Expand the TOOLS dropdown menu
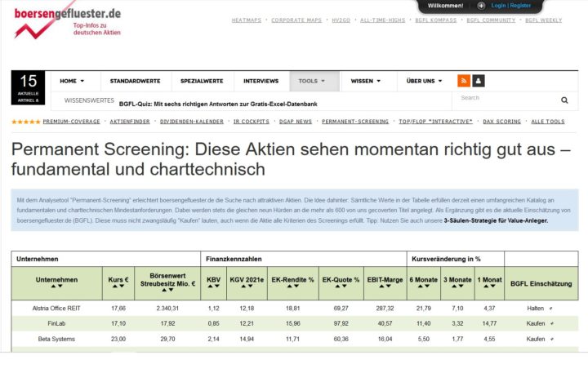This screenshot has width=588, height=369. pyautogui.click(x=312, y=81)
